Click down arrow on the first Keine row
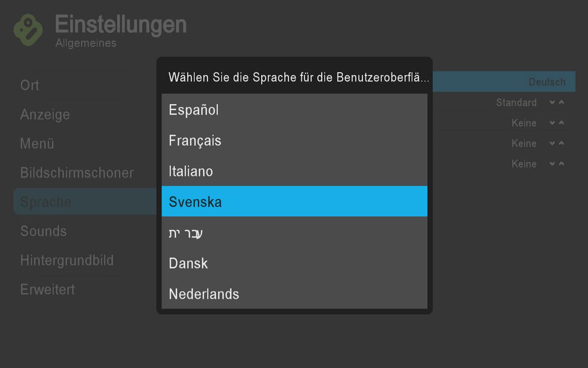Viewport: 588px width, 368px height. [x=552, y=123]
